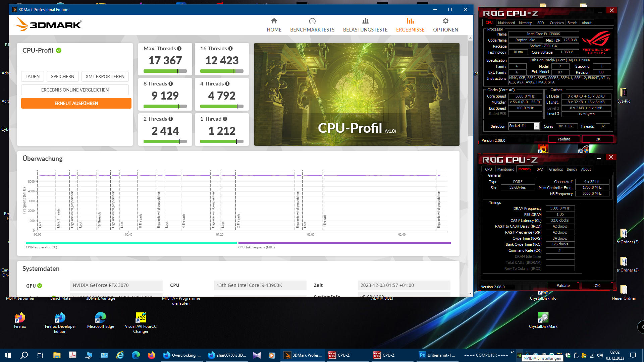
Task: Switch to SPD tab in the bottom CPU-Z window
Action: pos(540,169)
